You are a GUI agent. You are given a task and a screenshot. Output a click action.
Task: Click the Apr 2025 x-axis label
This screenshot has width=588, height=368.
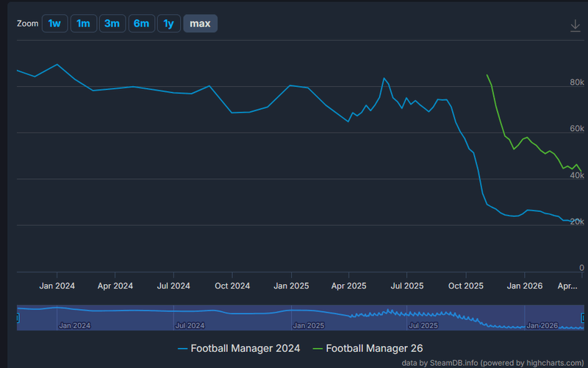(x=348, y=286)
